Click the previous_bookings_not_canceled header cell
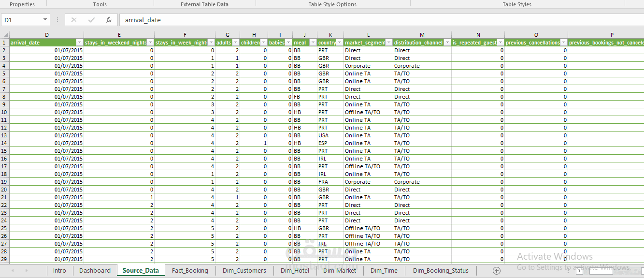The width and height of the screenshot is (644, 278). coord(606,43)
